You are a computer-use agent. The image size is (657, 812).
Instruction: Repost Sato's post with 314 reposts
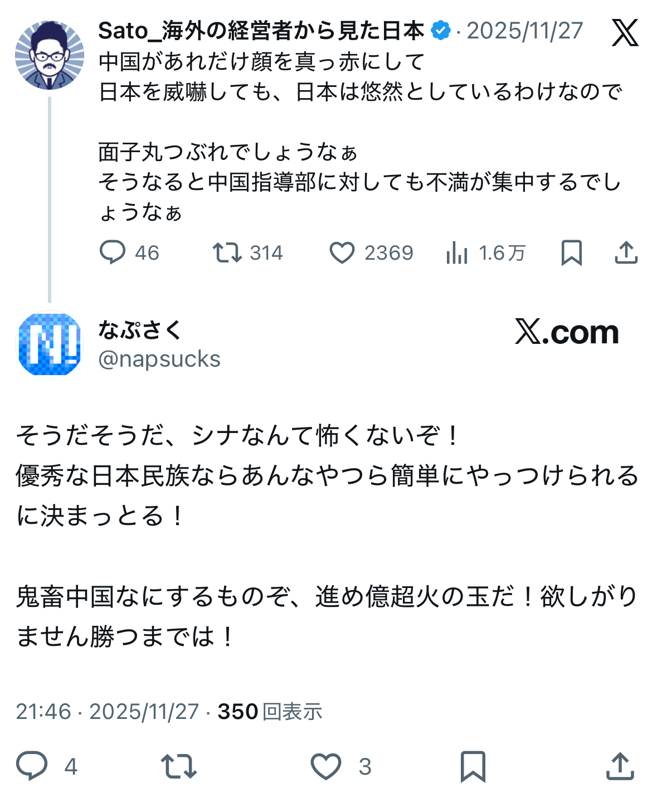pyautogui.click(x=227, y=252)
